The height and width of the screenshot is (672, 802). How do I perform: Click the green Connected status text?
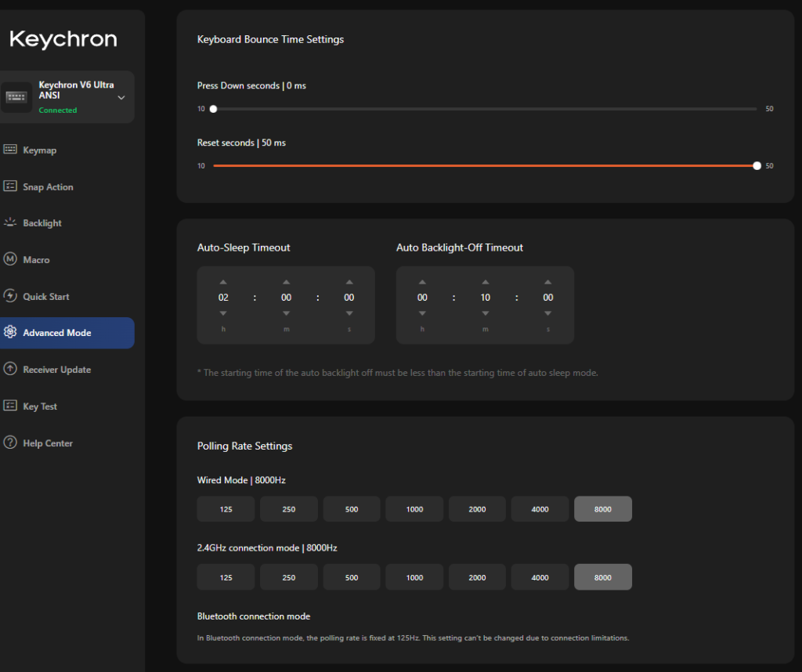coord(58,110)
